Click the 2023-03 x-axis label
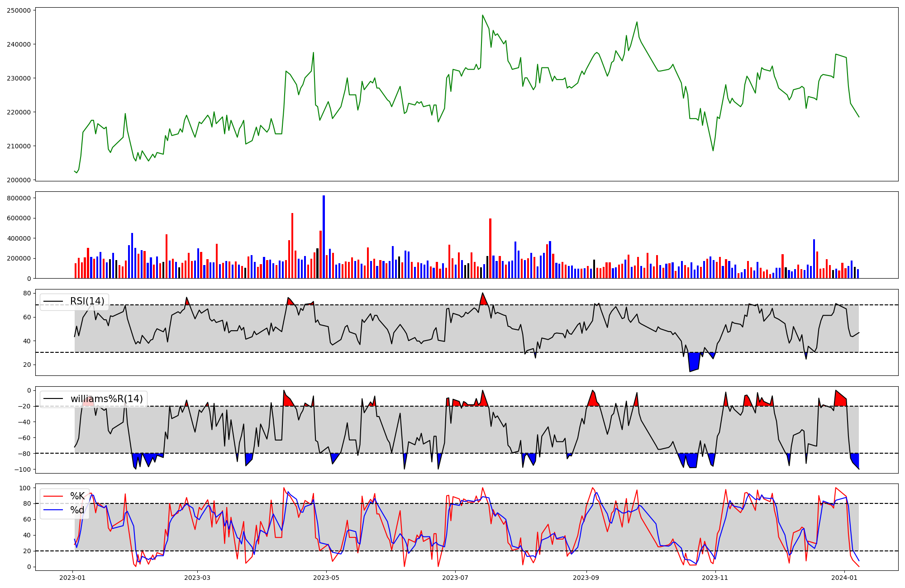 197,578
